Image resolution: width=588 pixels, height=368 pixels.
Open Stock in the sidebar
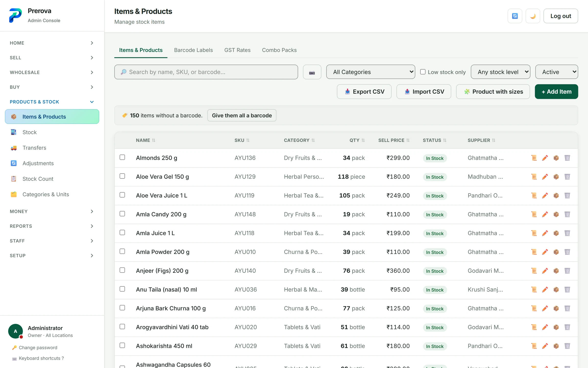52,132
